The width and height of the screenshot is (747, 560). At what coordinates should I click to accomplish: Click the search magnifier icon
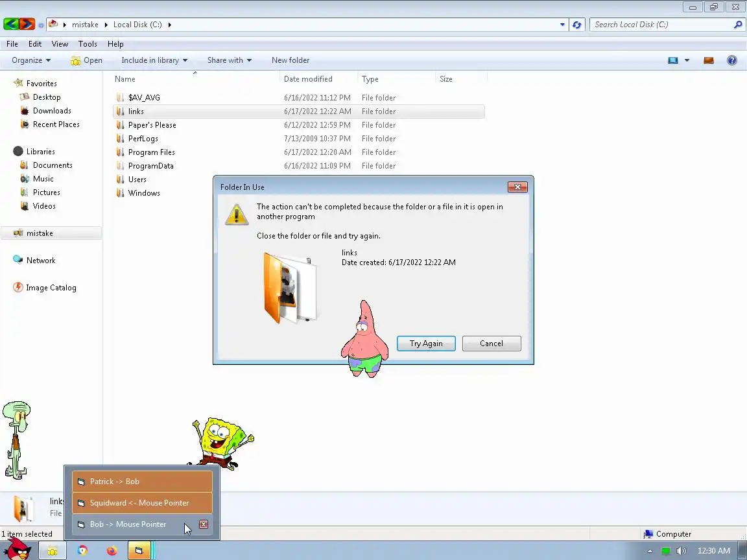(738, 25)
